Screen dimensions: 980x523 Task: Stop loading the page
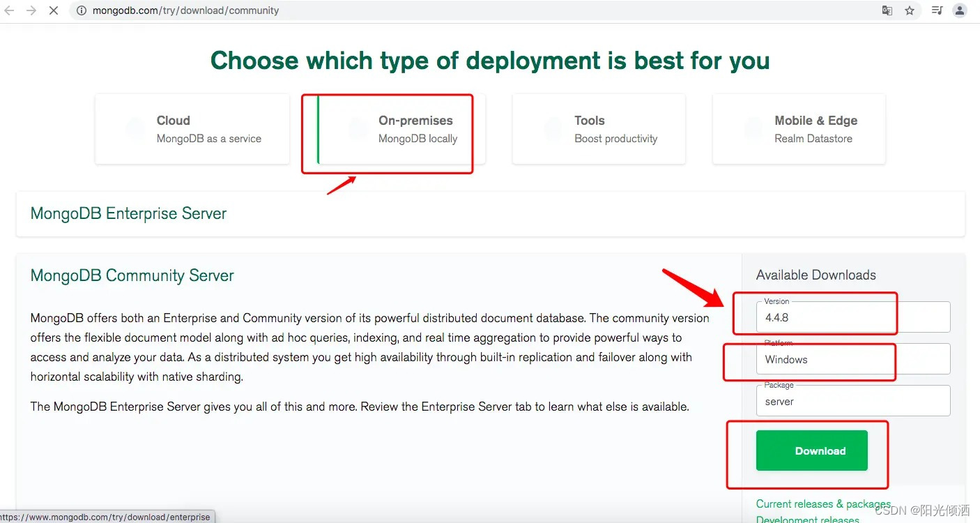[x=54, y=10]
